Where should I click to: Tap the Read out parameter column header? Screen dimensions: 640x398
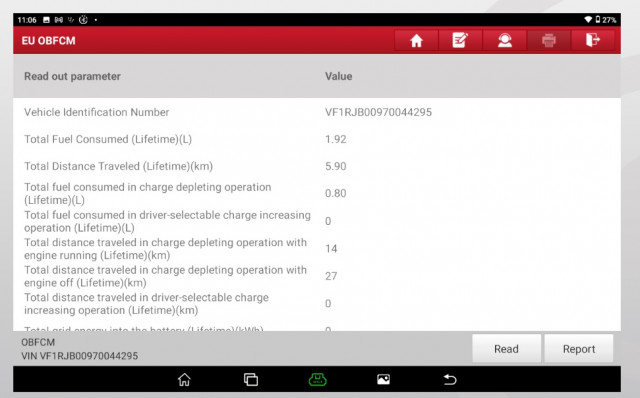pyautogui.click(x=72, y=76)
